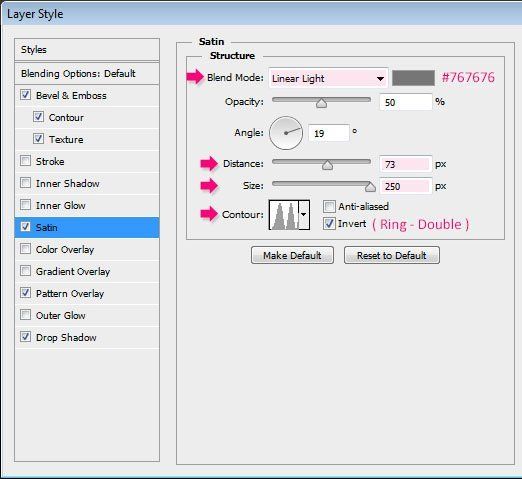Image resolution: width=522 pixels, height=479 pixels.
Task: Enable the Outer Glow checkbox
Action: pos(26,315)
